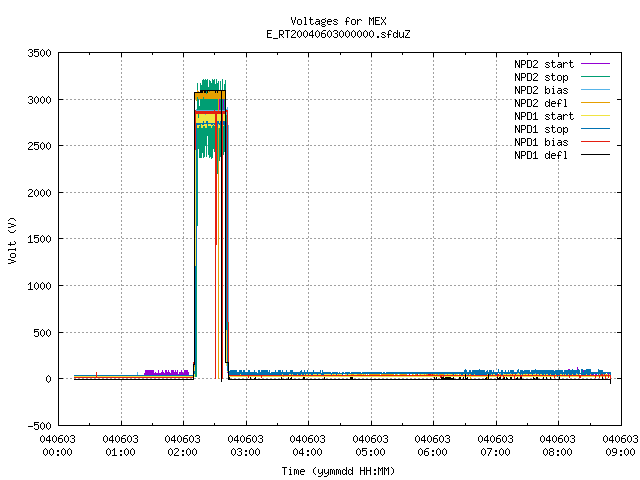
Task: Click the 05:00 time tick label
Action: pyautogui.click(x=370, y=452)
